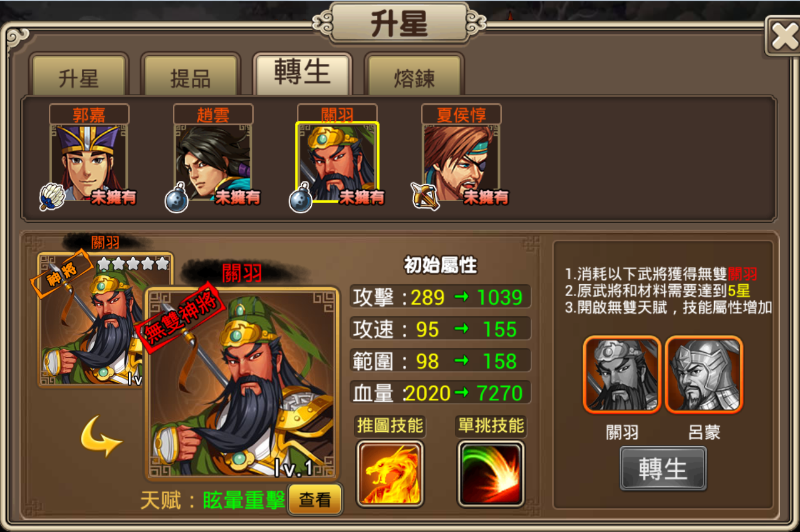This screenshot has width=800, height=532.
Task: Switch to the 提品 tab
Action: coord(190,78)
